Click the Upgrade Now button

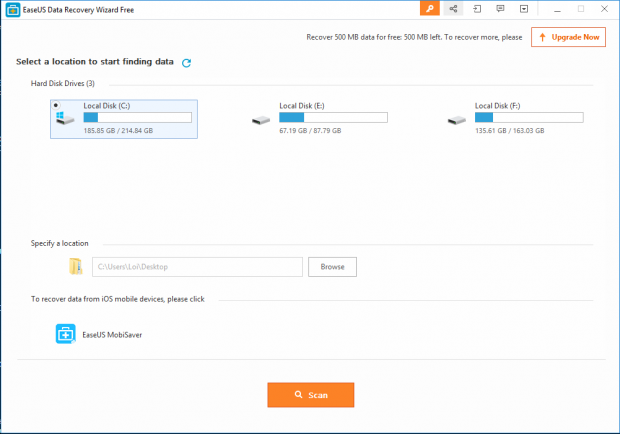tap(568, 37)
